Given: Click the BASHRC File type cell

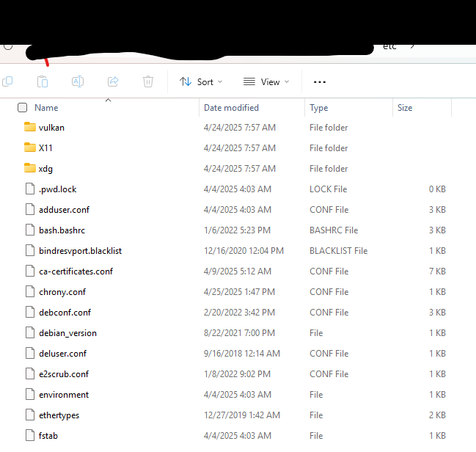Looking at the screenshot, I should (334, 230).
